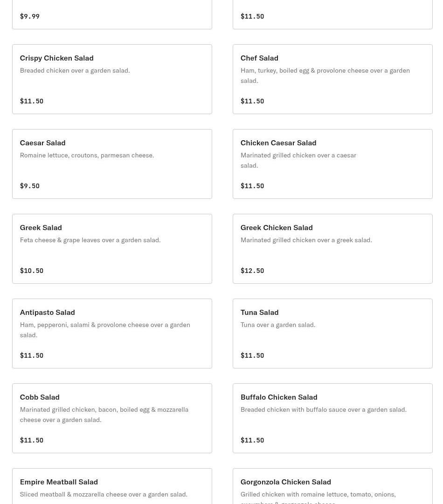Viewport: 443px width, 504px height.
Task: Select the Chef Salad menu card
Action: [332, 79]
